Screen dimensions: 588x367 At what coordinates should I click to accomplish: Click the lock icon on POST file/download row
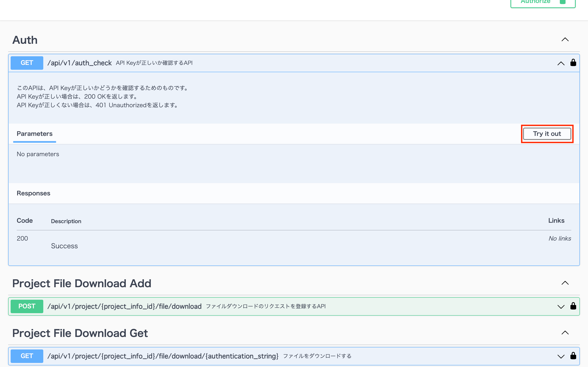(x=573, y=306)
